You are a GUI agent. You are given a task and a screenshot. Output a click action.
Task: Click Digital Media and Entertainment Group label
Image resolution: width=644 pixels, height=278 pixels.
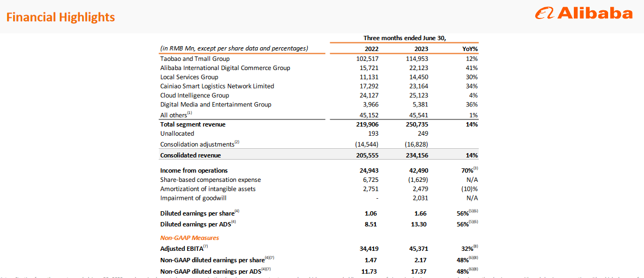[x=215, y=105]
